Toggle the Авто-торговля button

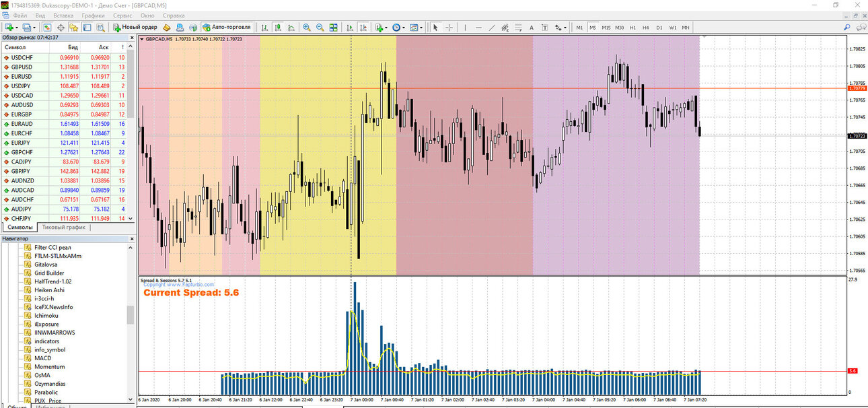click(226, 28)
